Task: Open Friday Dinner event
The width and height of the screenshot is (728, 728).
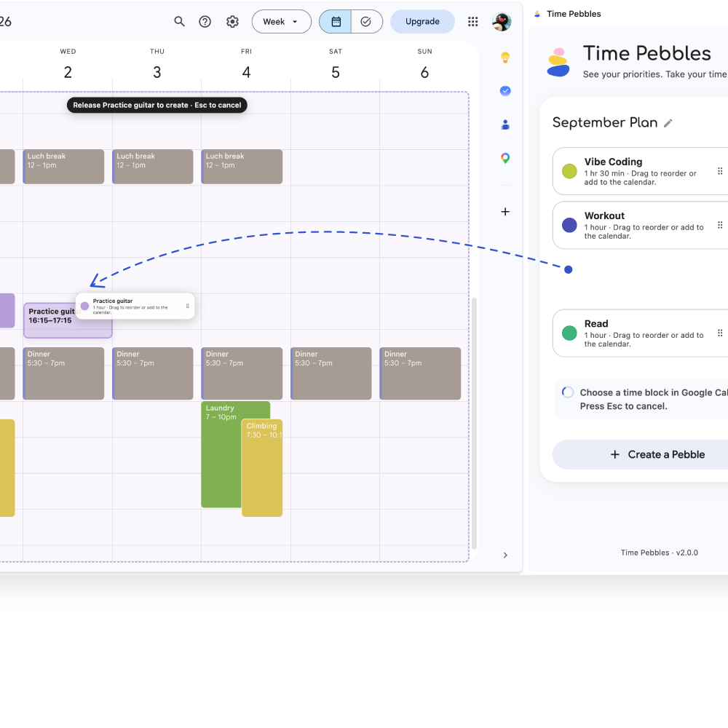Action: [x=242, y=373]
